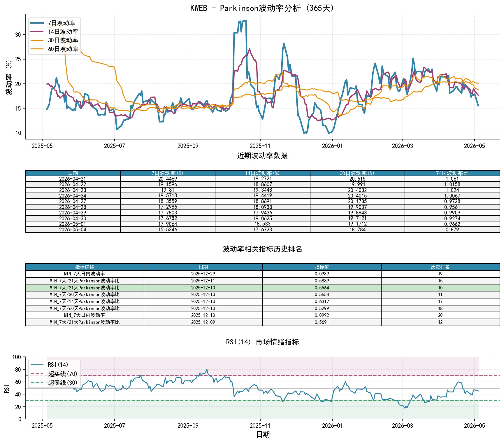This screenshot has width=504, height=442.
Task: Click the heading "RSI(14) 市场情绪指标"
Action: click(262, 342)
